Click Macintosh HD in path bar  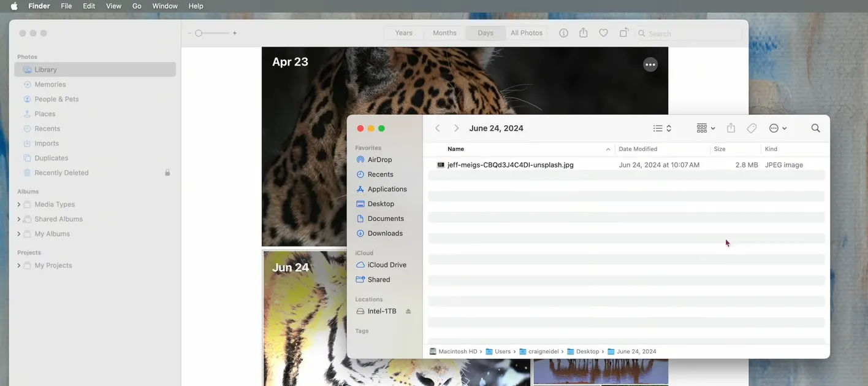pos(453,352)
